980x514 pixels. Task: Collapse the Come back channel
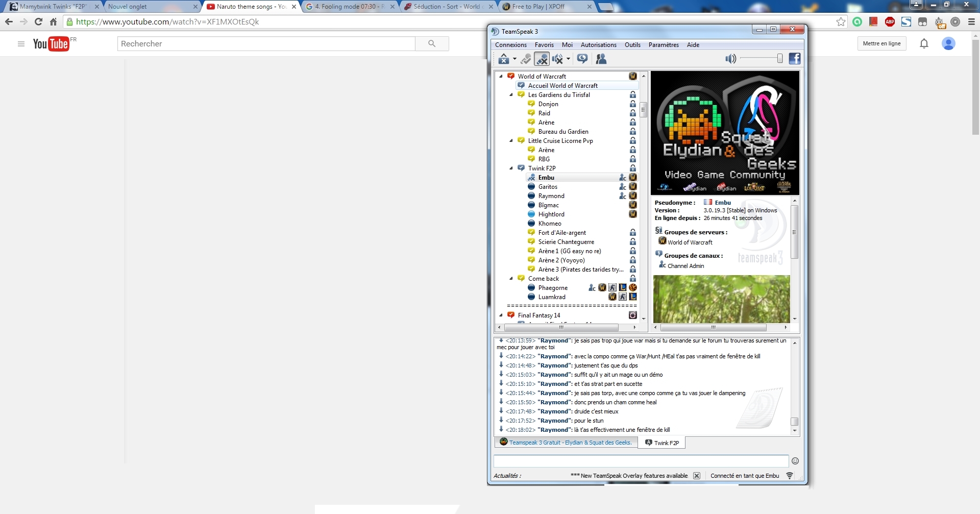point(511,278)
